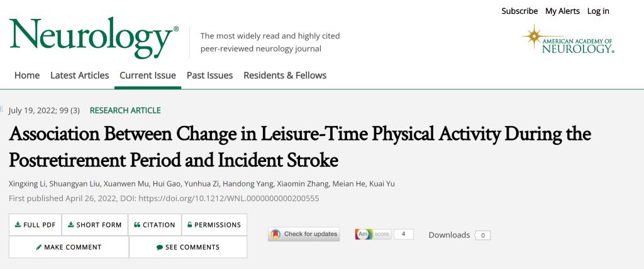Click Make Comment button
The width and height of the screenshot is (644, 269).
point(69,247)
